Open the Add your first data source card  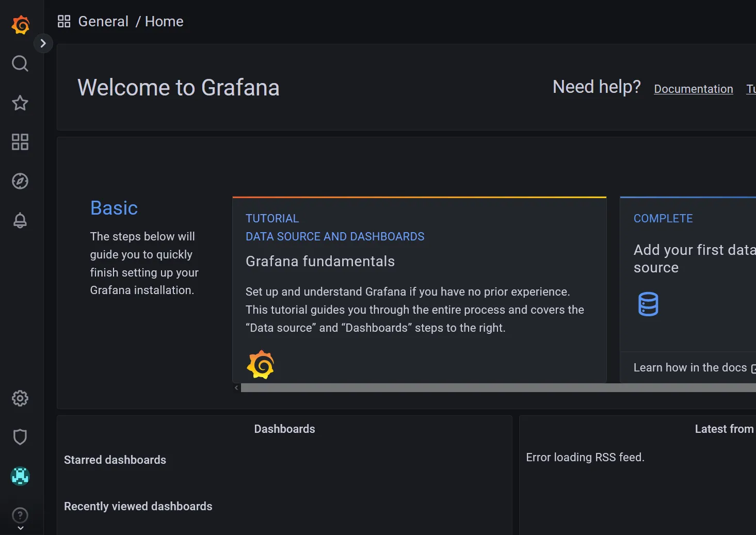(688, 289)
